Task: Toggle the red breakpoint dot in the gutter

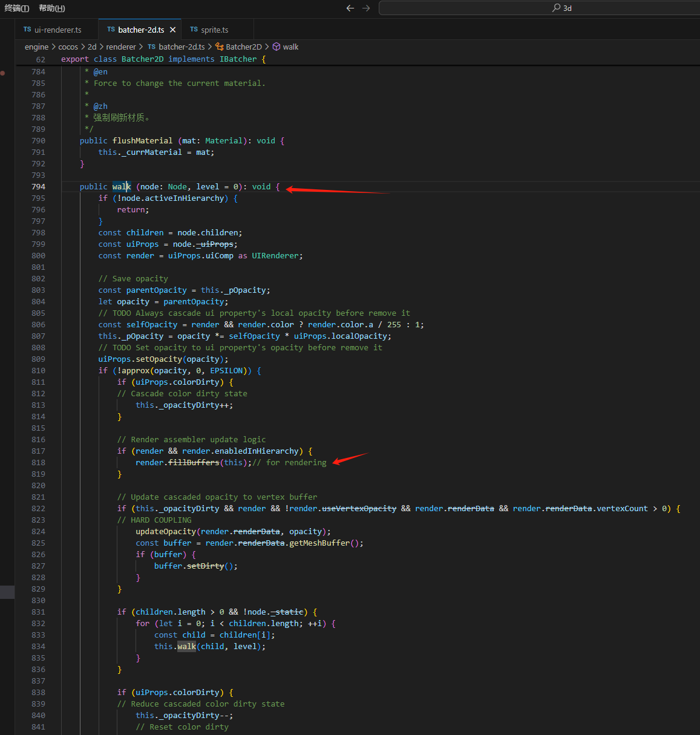Action: [x=3, y=73]
